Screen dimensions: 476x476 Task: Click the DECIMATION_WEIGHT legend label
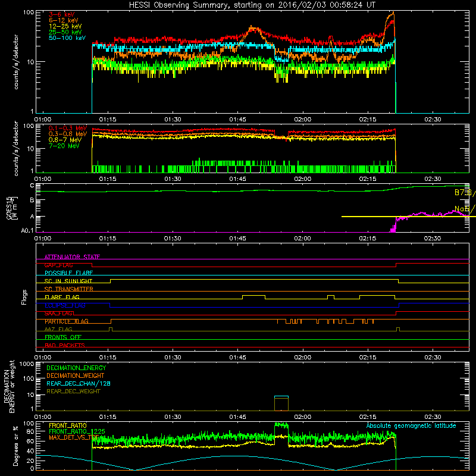click(x=76, y=375)
